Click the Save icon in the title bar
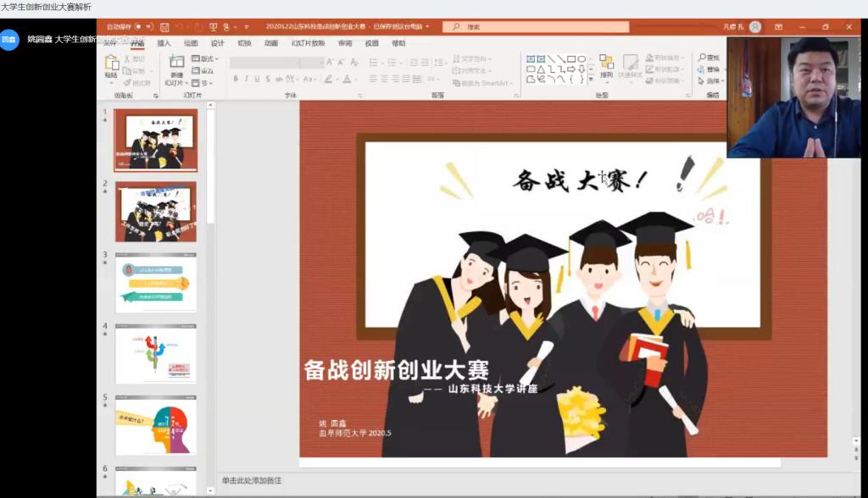868x498 pixels. 164,27
